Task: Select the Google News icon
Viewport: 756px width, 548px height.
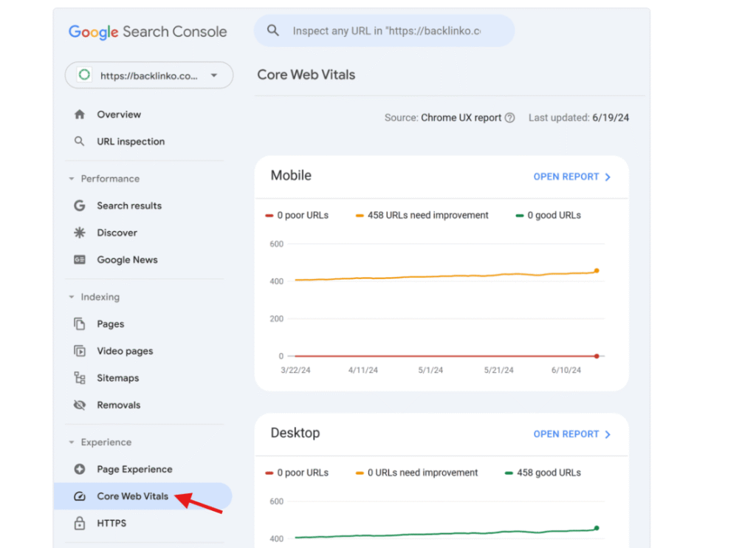Action: 79,259
